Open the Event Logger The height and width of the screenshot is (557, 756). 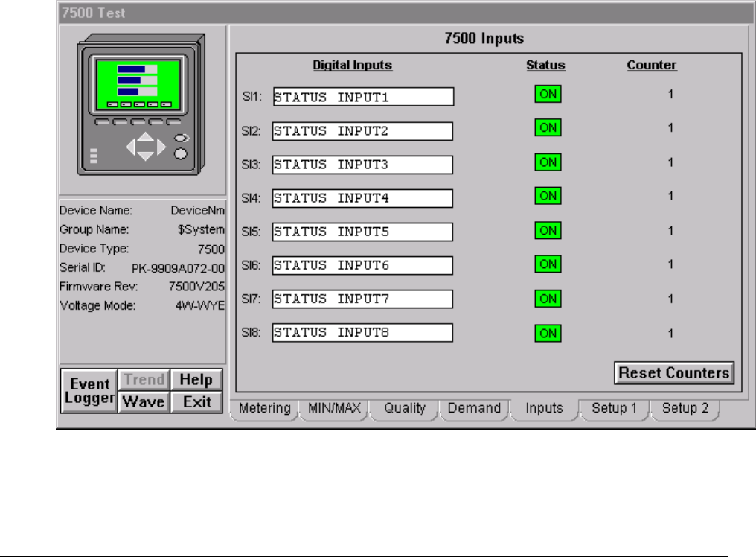coord(89,391)
